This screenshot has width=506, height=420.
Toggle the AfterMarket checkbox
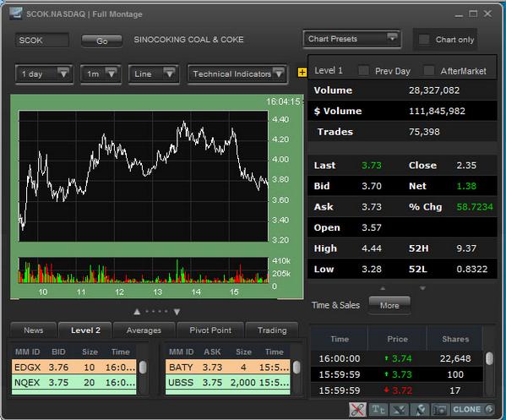(x=428, y=70)
